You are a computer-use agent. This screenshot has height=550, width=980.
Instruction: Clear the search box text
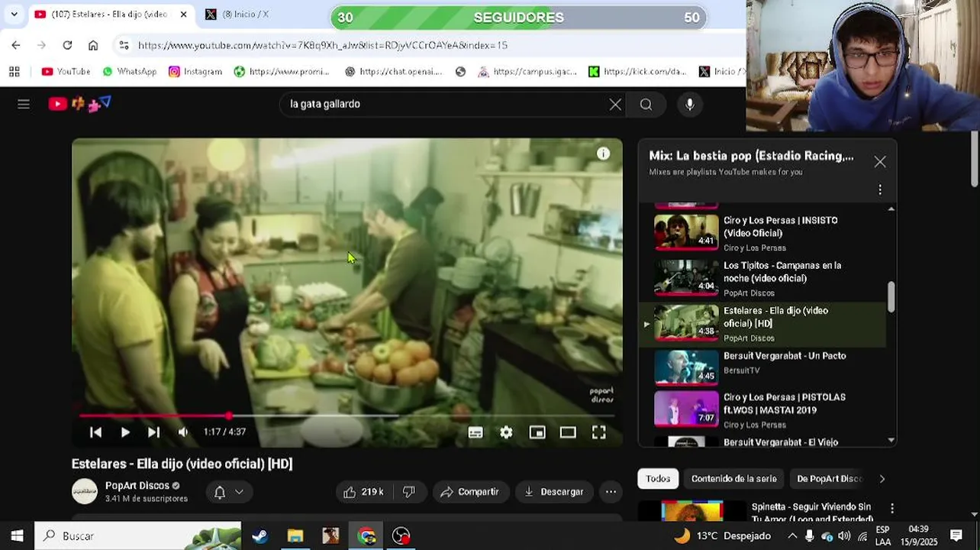coord(615,105)
